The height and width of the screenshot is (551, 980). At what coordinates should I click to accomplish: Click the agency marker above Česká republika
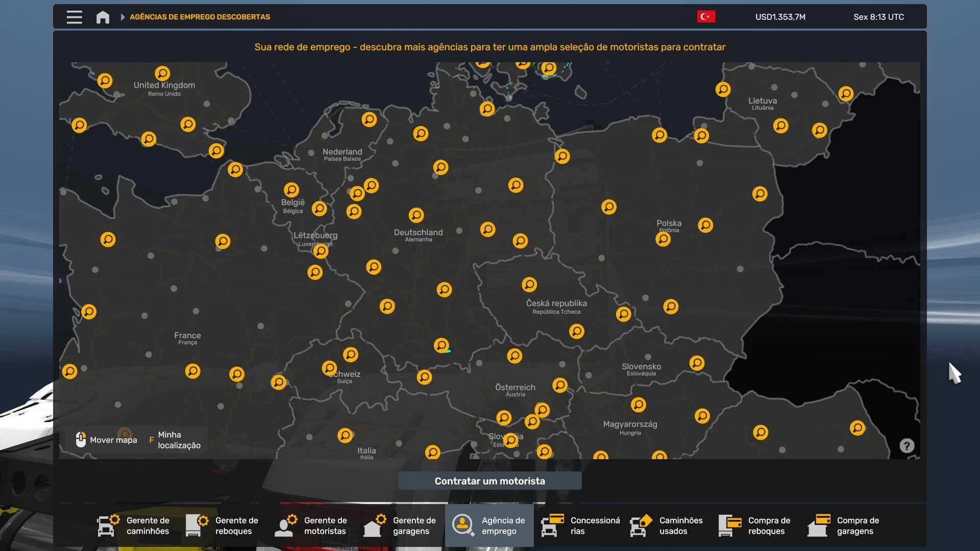click(529, 284)
